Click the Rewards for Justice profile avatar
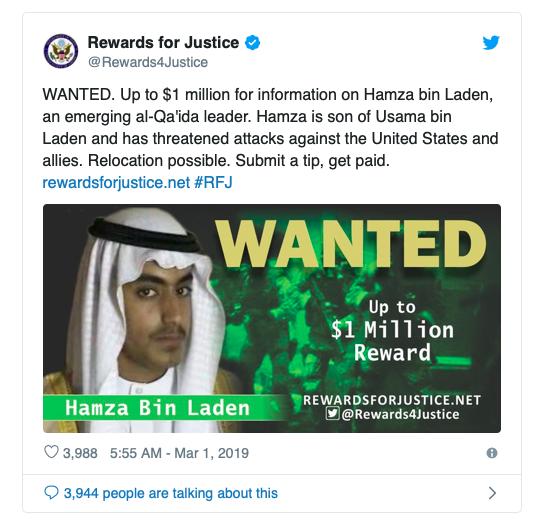The height and width of the screenshot is (521, 548). (61, 51)
